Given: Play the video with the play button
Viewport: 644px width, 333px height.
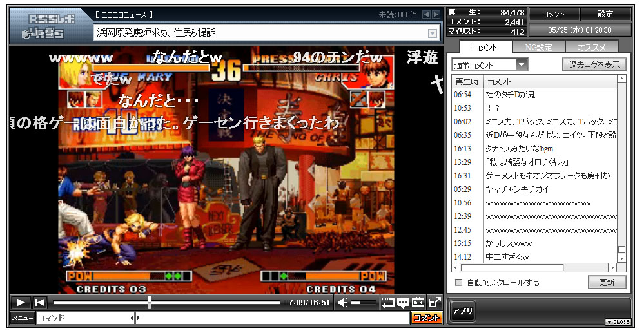Looking at the screenshot, I should click(x=21, y=303).
